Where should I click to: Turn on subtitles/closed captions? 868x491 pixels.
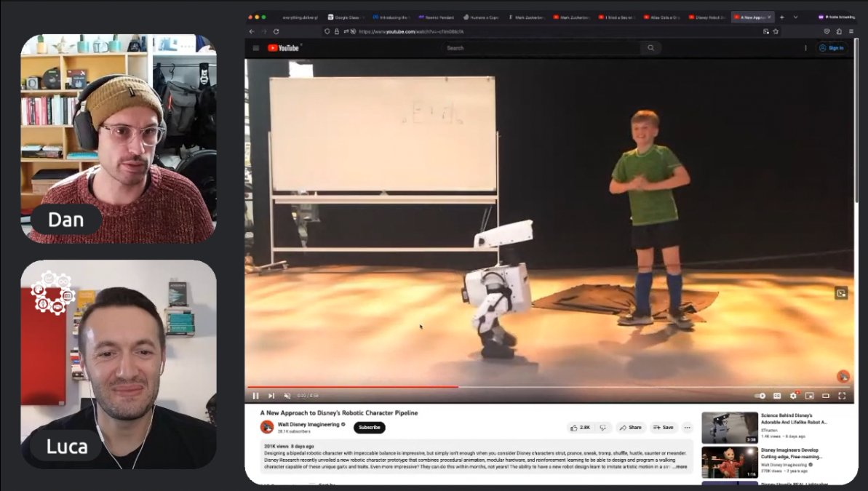click(x=777, y=396)
